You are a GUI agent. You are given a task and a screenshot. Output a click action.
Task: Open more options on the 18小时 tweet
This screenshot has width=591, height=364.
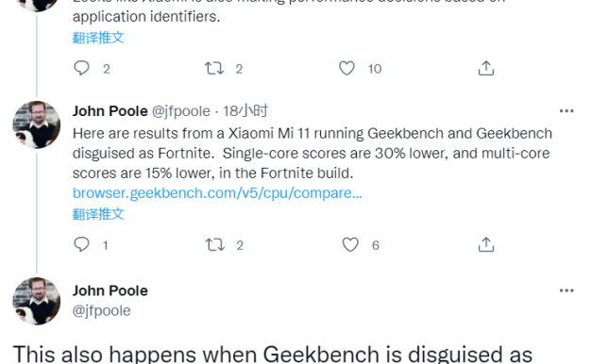[x=566, y=110]
